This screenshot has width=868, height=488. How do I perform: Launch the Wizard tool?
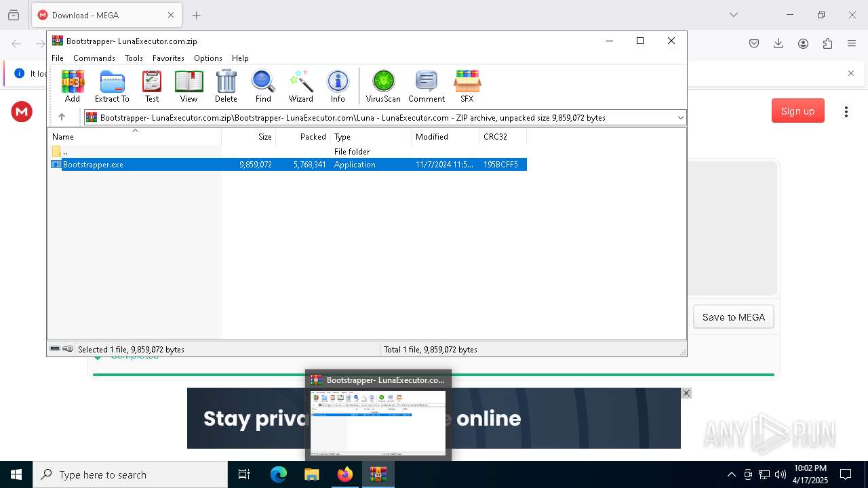(300, 86)
